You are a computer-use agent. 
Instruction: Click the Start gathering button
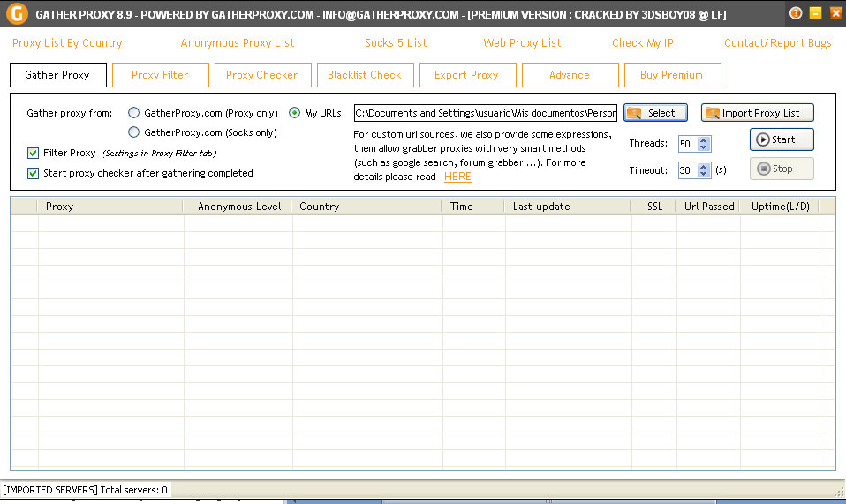click(782, 139)
